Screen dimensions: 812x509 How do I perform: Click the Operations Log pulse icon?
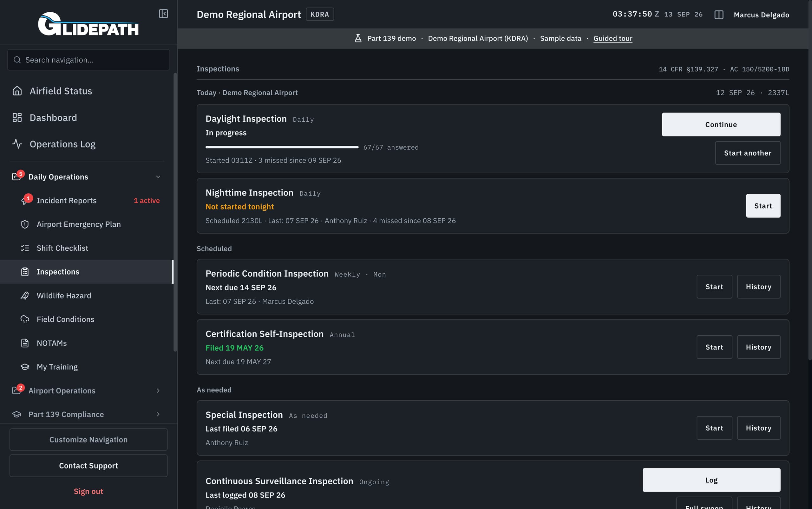click(x=17, y=144)
